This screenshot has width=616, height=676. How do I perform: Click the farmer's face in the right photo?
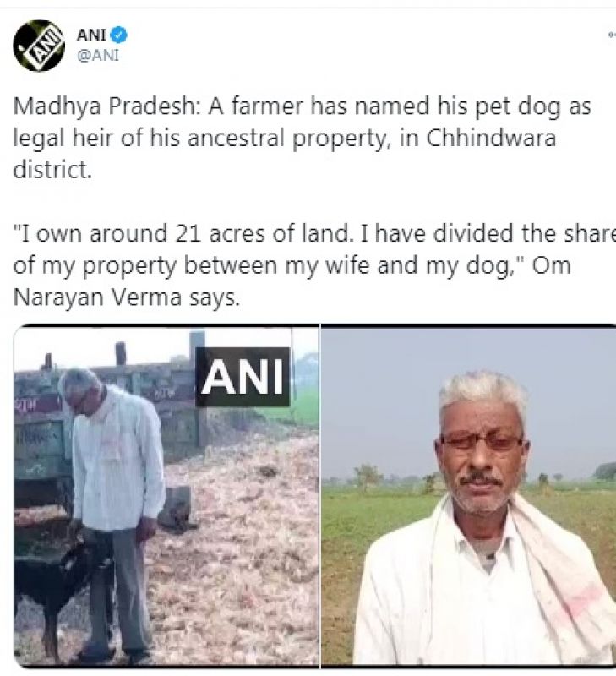tap(482, 453)
